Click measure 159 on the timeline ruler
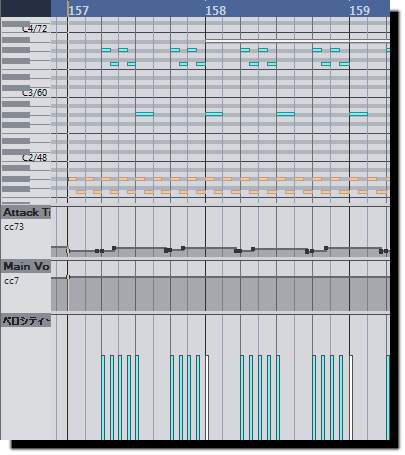Viewport: 405px width, 455px height. (x=360, y=11)
